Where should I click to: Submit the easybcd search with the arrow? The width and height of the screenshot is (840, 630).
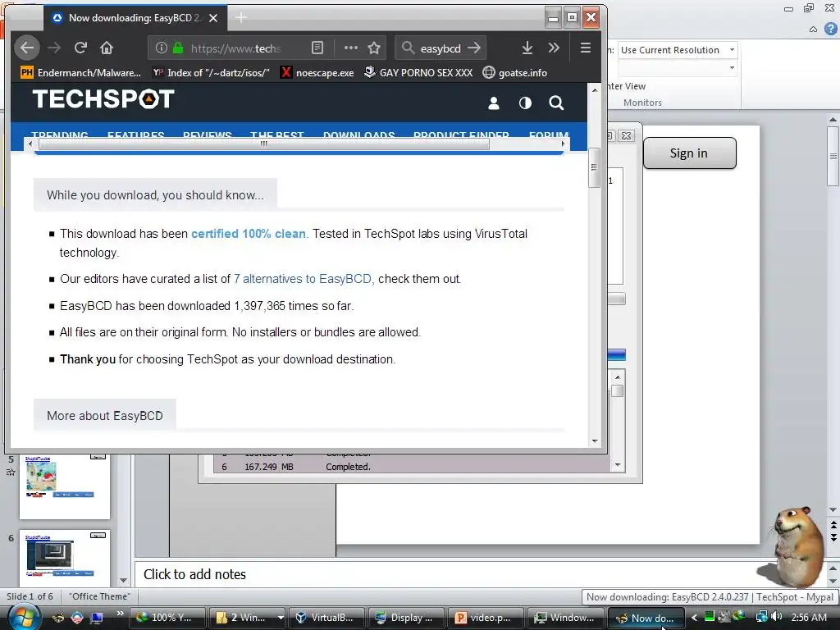point(473,48)
